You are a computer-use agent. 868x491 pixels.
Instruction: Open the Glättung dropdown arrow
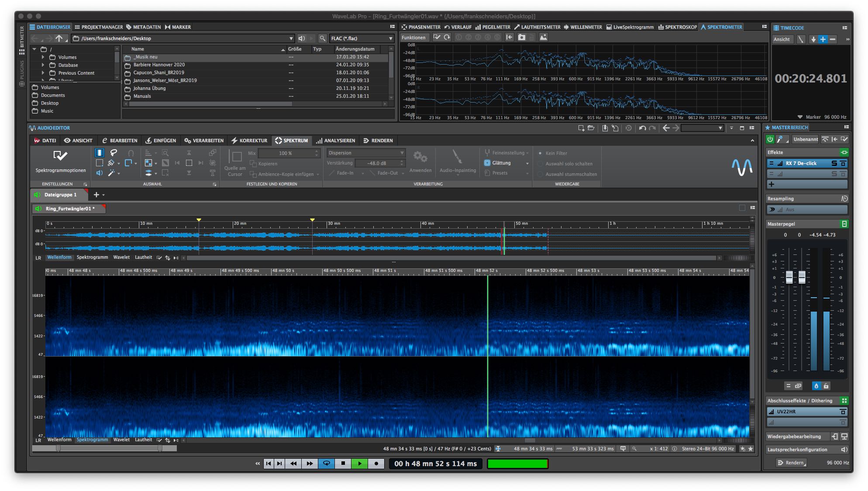click(527, 163)
